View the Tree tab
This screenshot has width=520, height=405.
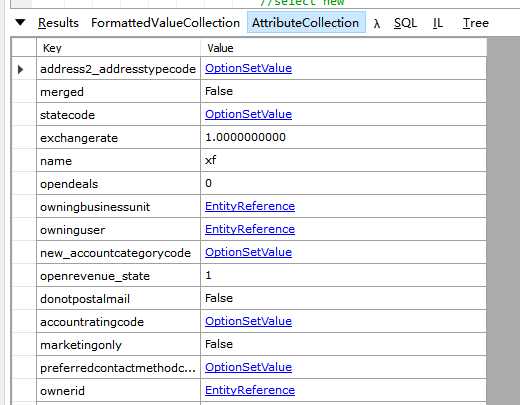click(475, 23)
